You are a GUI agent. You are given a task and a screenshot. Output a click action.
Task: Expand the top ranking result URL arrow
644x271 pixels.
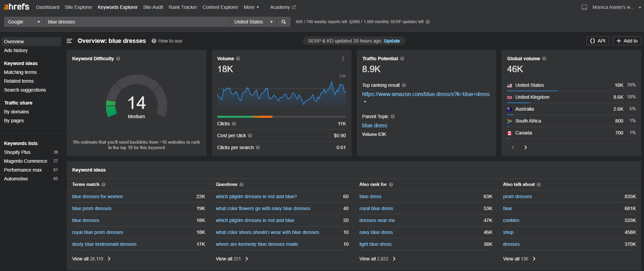pos(365,102)
